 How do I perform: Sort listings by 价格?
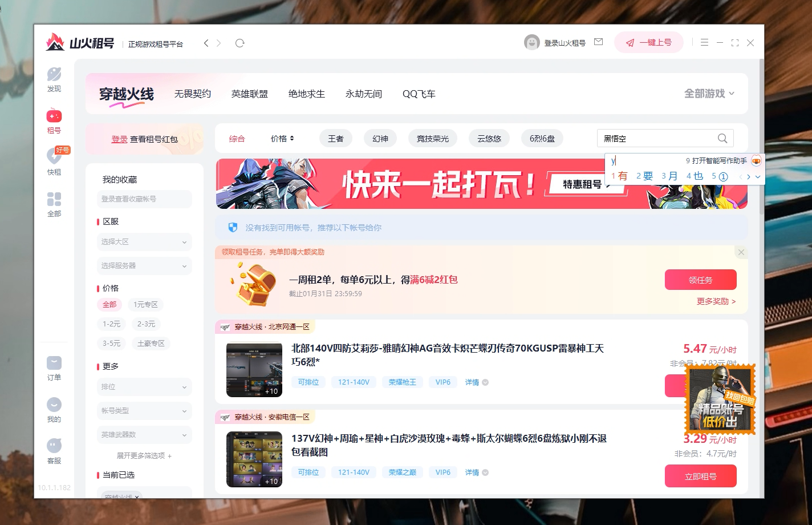[282, 139]
